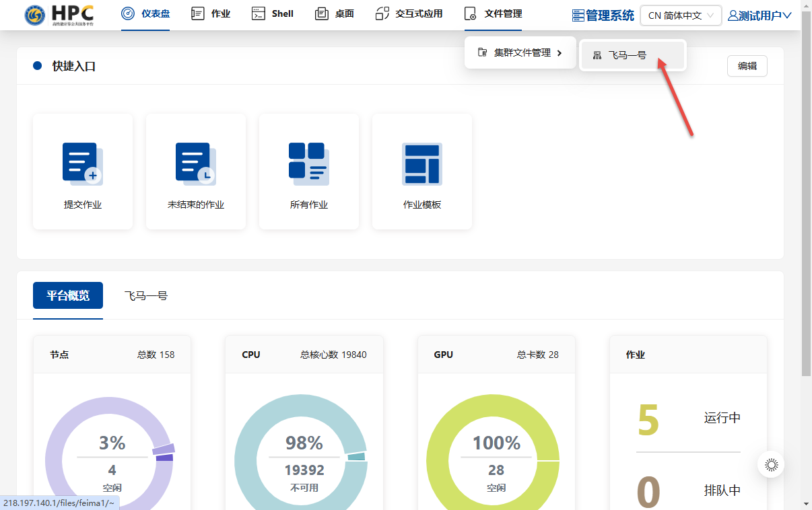Viewport: 812px width, 510px height.
Task: Click the HPC logo icon
Action: tap(59, 15)
